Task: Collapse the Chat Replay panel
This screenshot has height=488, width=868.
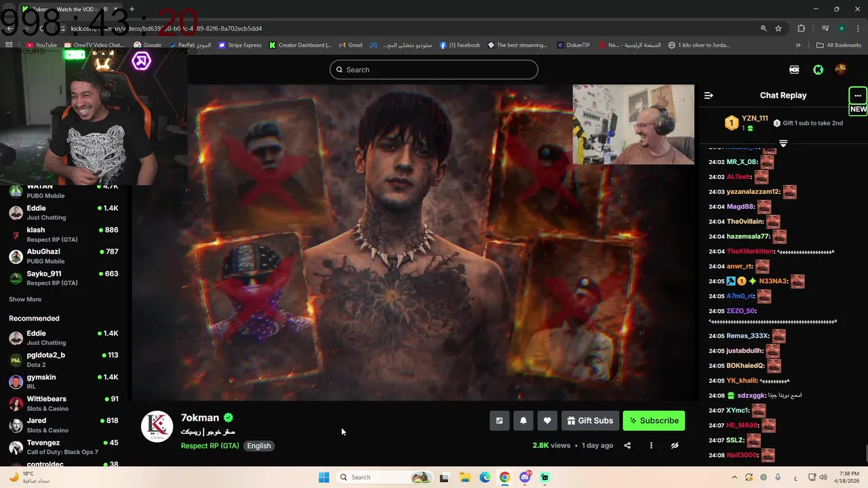Action: [x=709, y=96]
